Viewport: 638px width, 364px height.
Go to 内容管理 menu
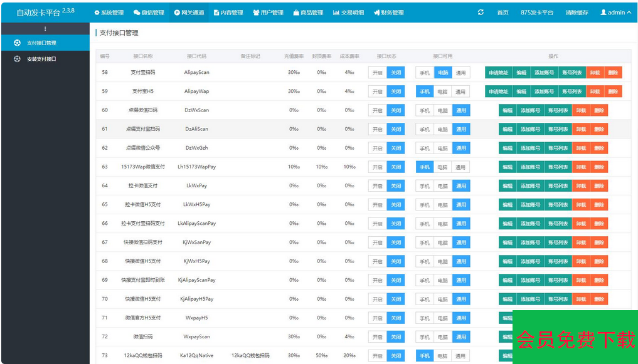tap(228, 13)
